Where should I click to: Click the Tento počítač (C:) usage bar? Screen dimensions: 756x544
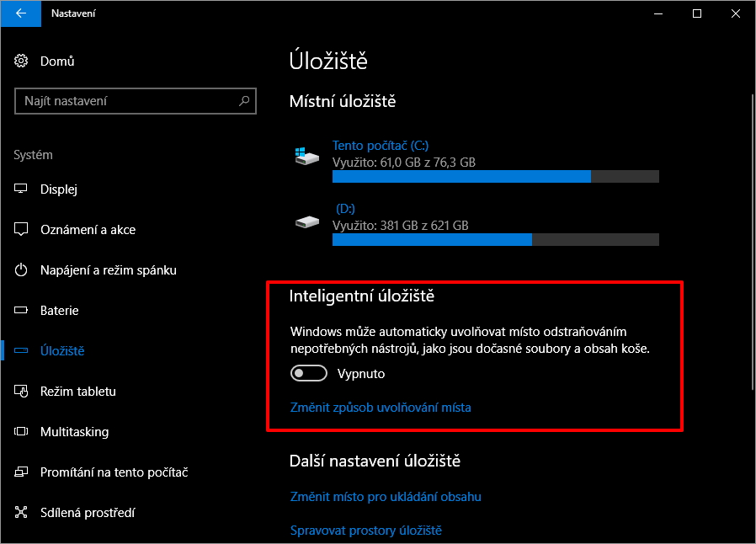(495, 177)
